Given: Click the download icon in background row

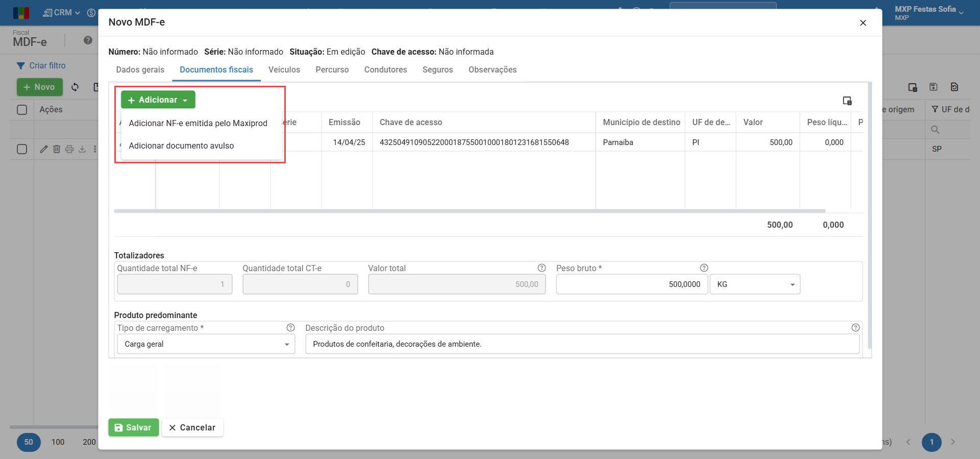Looking at the screenshot, I should point(82,149).
